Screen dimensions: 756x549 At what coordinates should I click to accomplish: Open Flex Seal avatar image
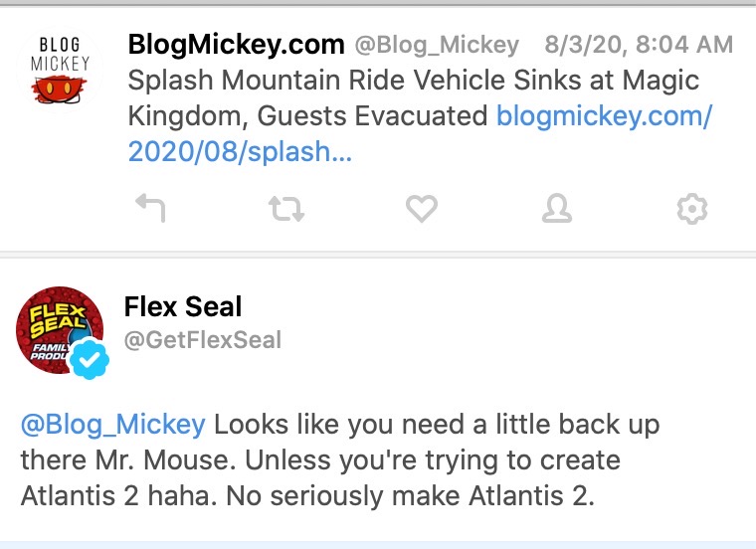pyautogui.click(x=60, y=330)
